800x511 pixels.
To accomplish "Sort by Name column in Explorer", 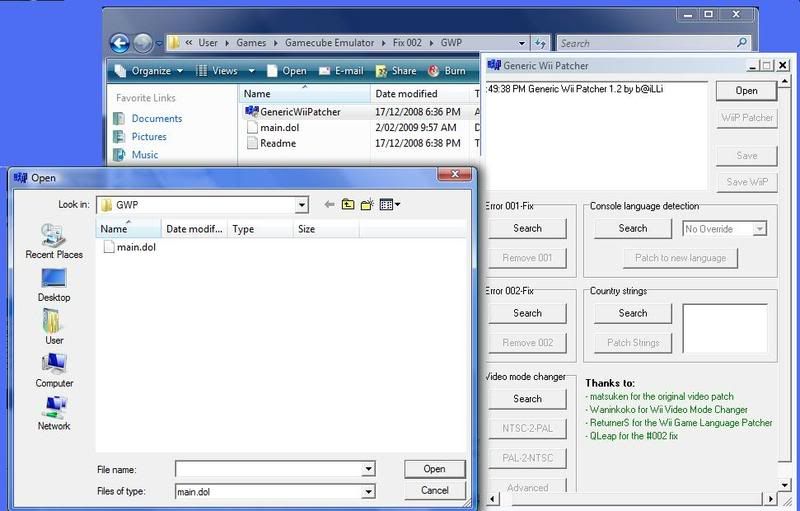I will [305, 94].
